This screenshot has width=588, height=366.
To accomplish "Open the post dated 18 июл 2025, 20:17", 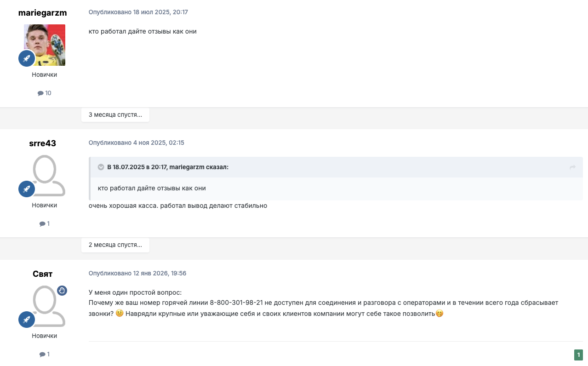I will (x=138, y=12).
